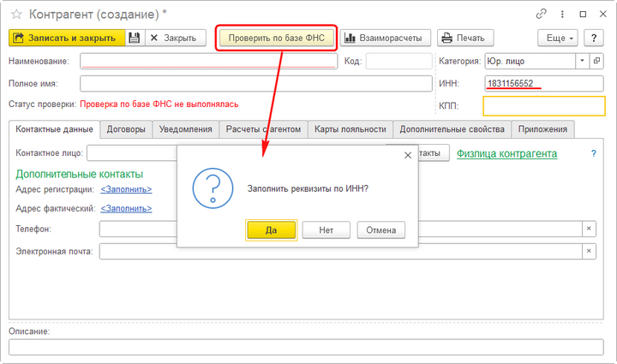Mark the Контрагент form as favorite with the star icon
617x364 pixels.
(16, 15)
